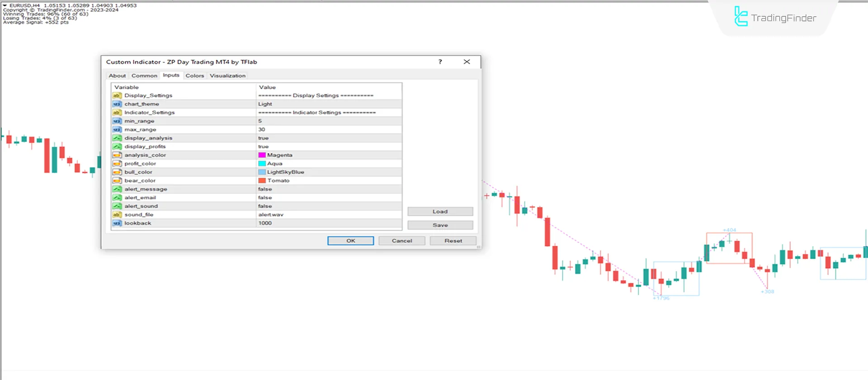Select the Magenta analysis color swatch

click(262, 155)
